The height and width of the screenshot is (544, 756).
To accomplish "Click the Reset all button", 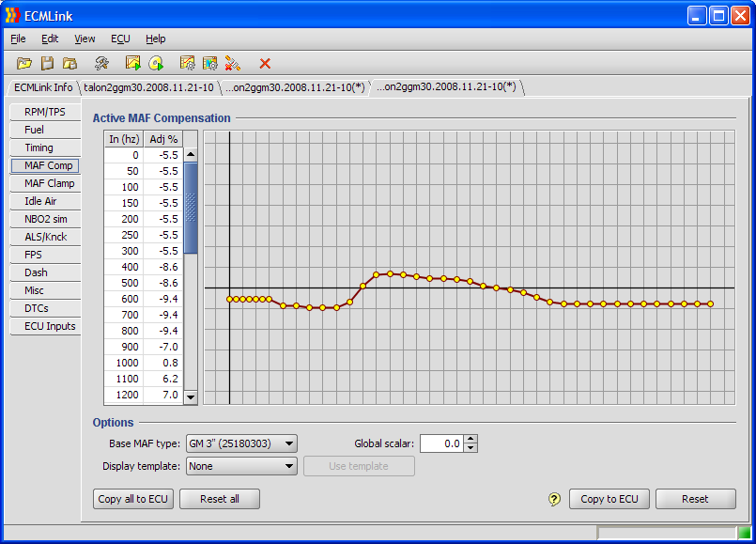I will [x=219, y=499].
